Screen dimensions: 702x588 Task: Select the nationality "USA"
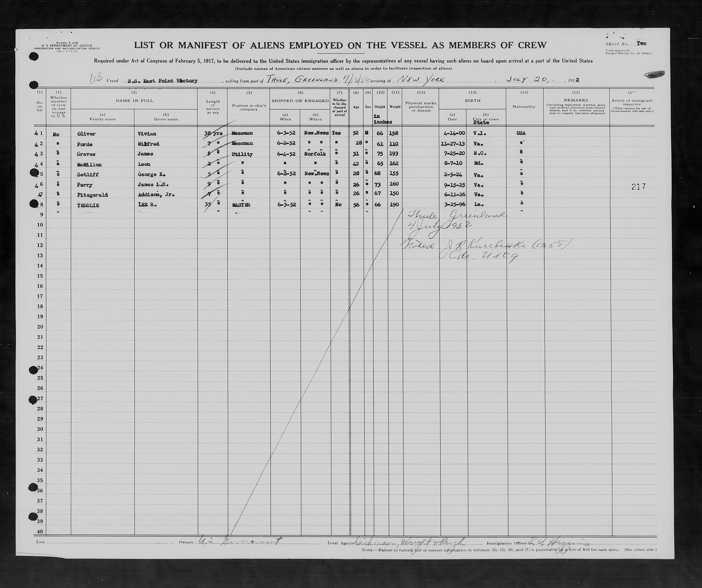521,133
